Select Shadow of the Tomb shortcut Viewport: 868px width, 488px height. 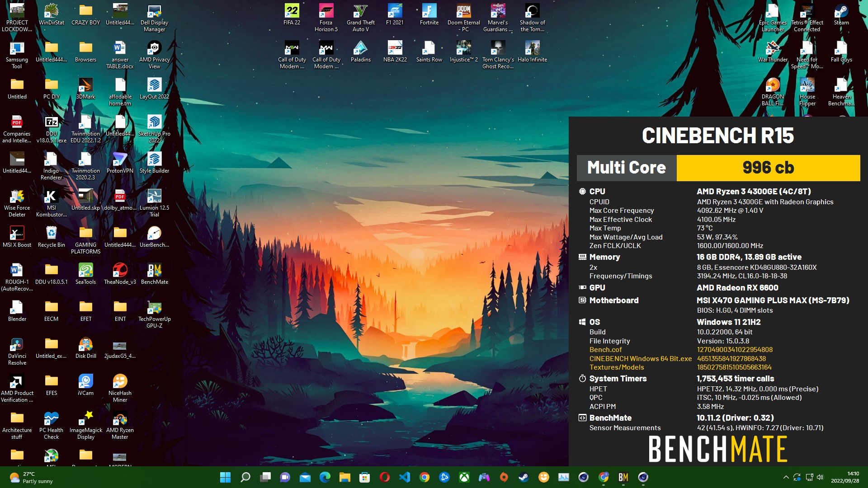coord(532,18)
